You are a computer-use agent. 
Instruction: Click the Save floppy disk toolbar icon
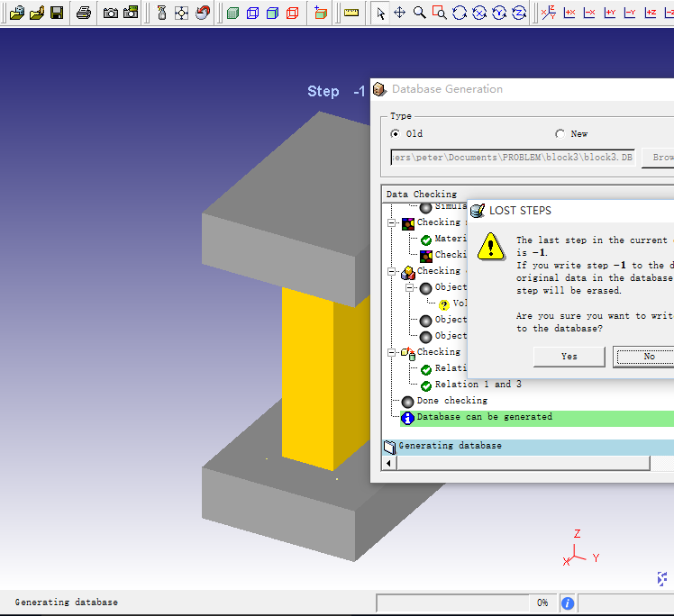[x=56, y=13]
